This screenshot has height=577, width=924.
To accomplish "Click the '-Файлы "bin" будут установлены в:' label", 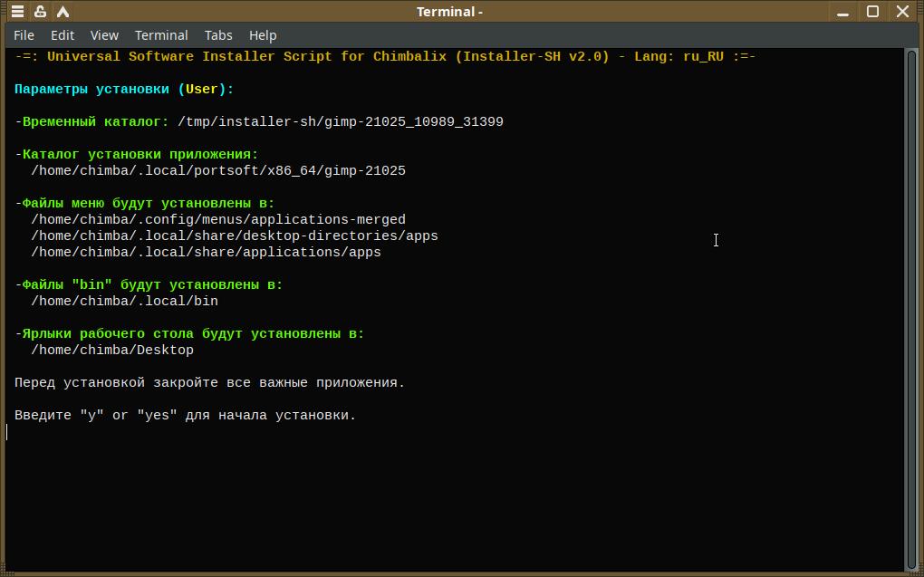I will point(149,285).
